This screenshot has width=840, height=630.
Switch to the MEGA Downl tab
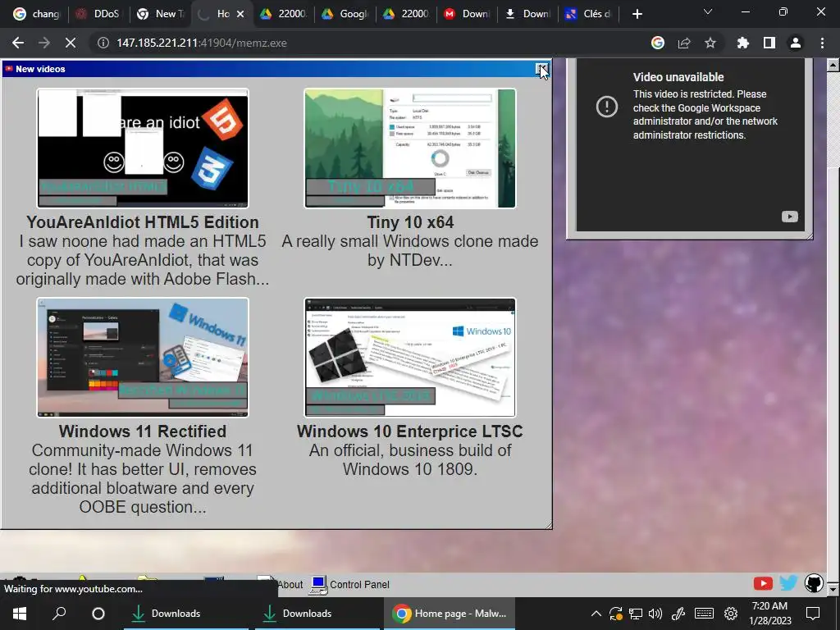tap(467, 14)
